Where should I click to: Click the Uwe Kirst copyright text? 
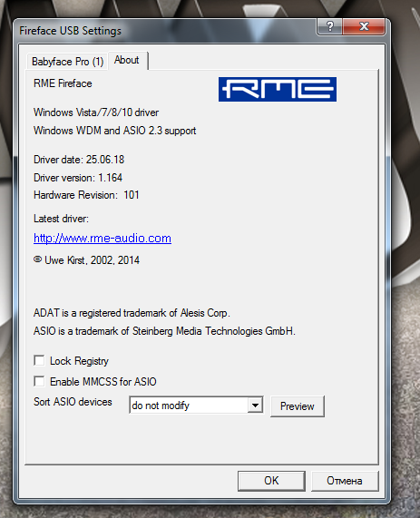pos(86,260)
